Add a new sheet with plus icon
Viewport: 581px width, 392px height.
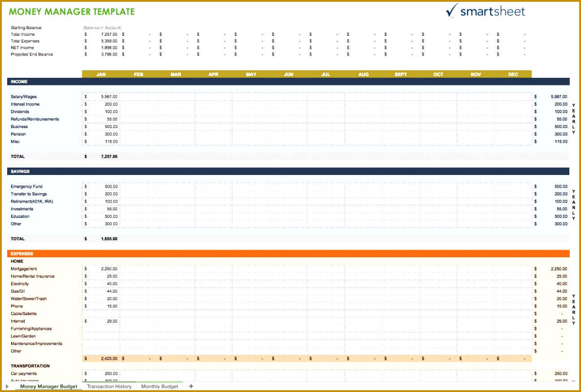pos(191,386)
